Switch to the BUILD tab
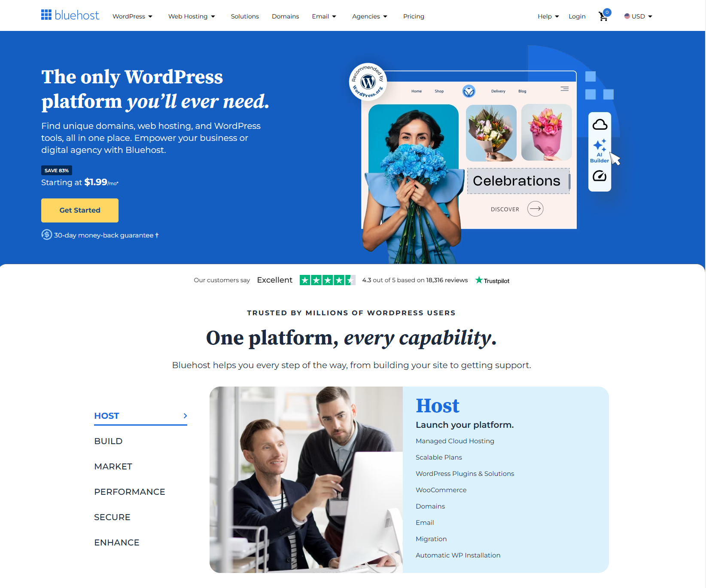The width and height of the screenshot is (706, 588). click(108, 441)
